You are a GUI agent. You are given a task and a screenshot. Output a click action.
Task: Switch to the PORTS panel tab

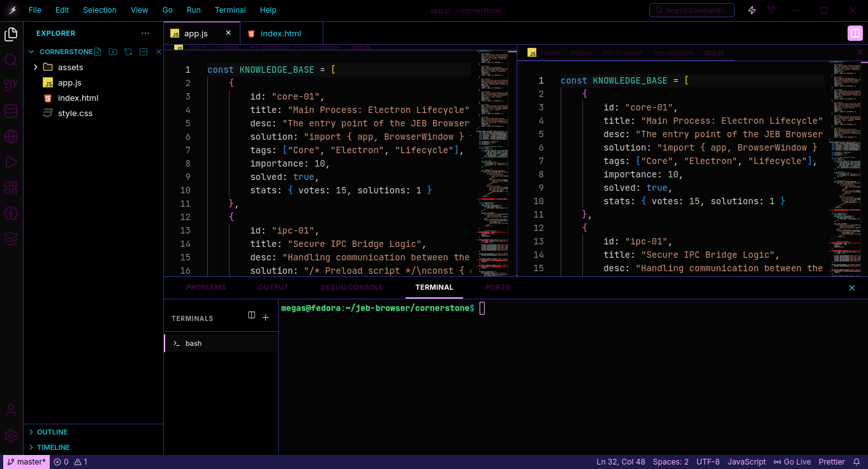(x=497, y=287)
